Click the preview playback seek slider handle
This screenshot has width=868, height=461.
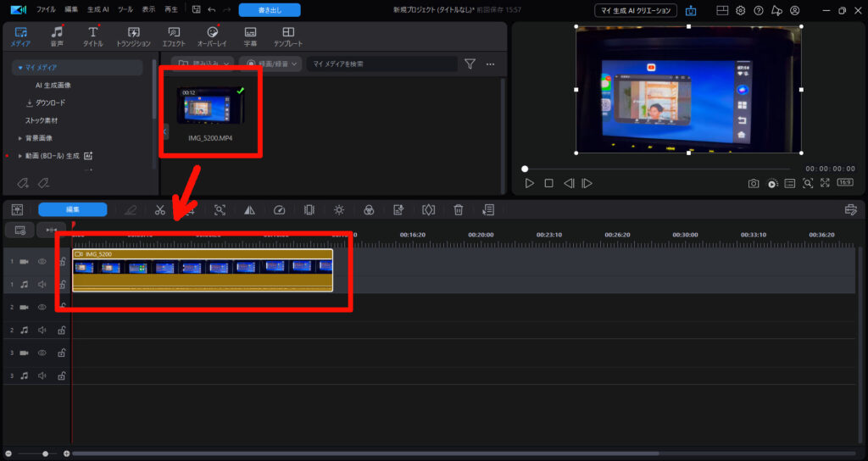click(525, 169)
